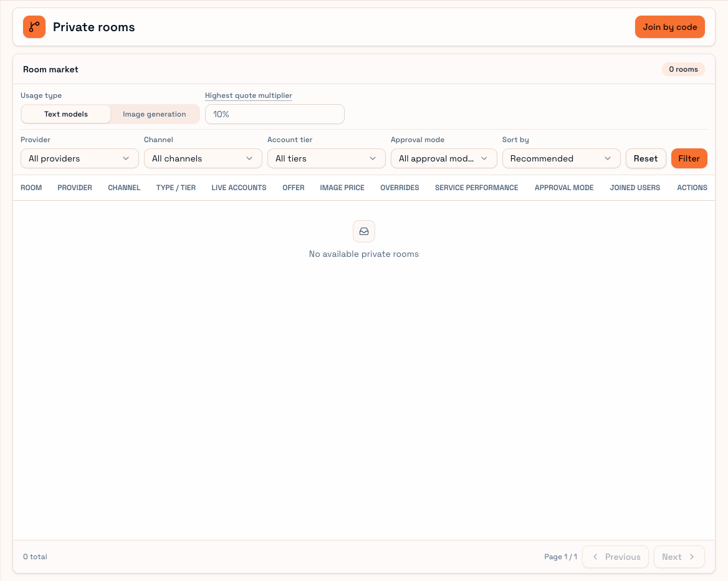The image size is (728, 581).
Task: Open the Sort by Recommended dropdown
Action: click(562, 158)
